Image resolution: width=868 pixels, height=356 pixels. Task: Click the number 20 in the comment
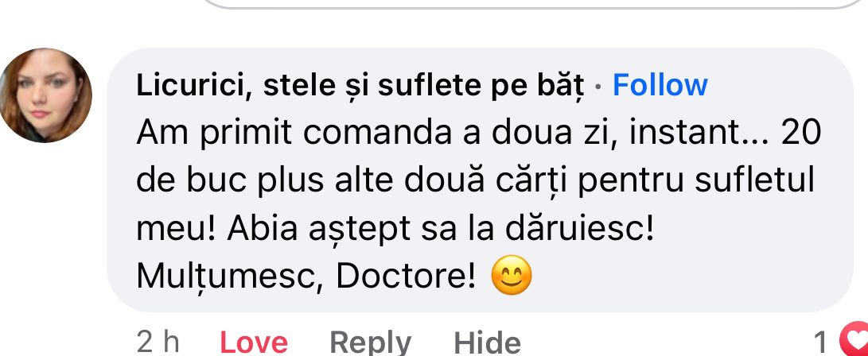[x=800, y=134]
